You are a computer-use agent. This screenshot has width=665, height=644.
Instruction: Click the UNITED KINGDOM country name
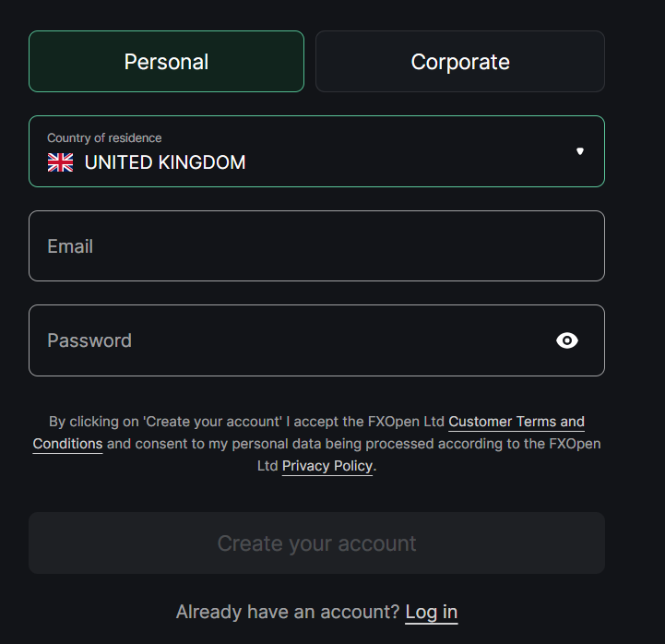(165, 163)
